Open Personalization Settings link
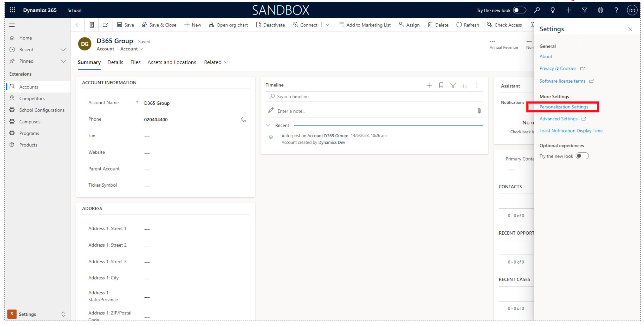Screen dimensions: 644x325 (564, 107)
